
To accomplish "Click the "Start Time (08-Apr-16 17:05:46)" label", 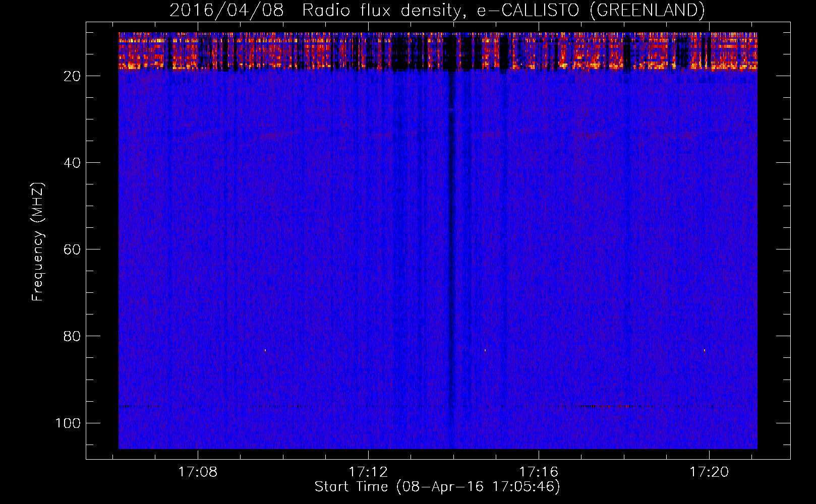I will (437, 486).
